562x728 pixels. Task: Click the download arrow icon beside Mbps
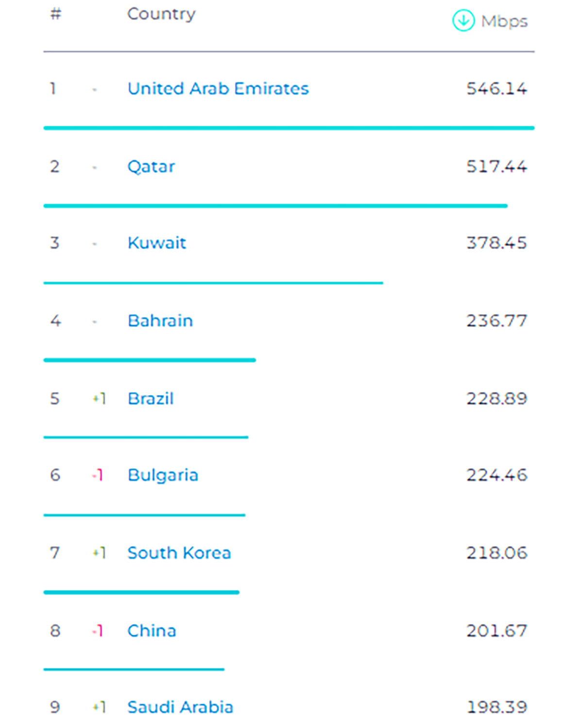pyautogui.click(x=463, y=21)
